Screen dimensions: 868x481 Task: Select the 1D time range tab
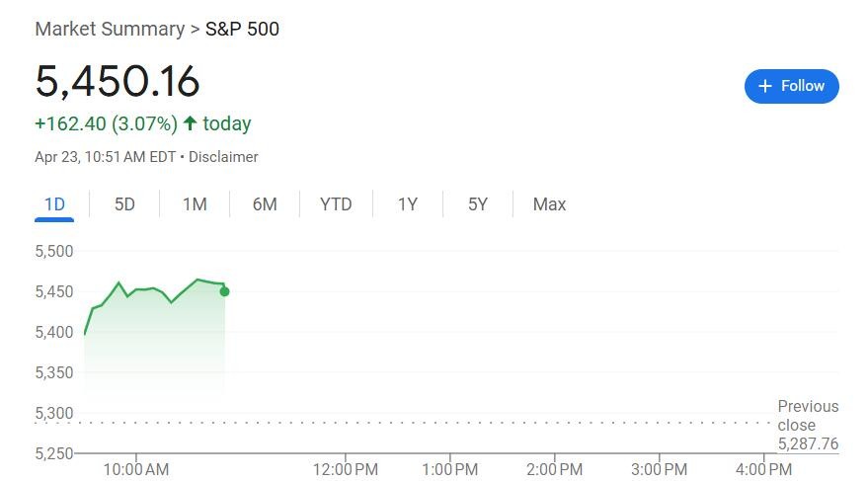coord(54,204)
